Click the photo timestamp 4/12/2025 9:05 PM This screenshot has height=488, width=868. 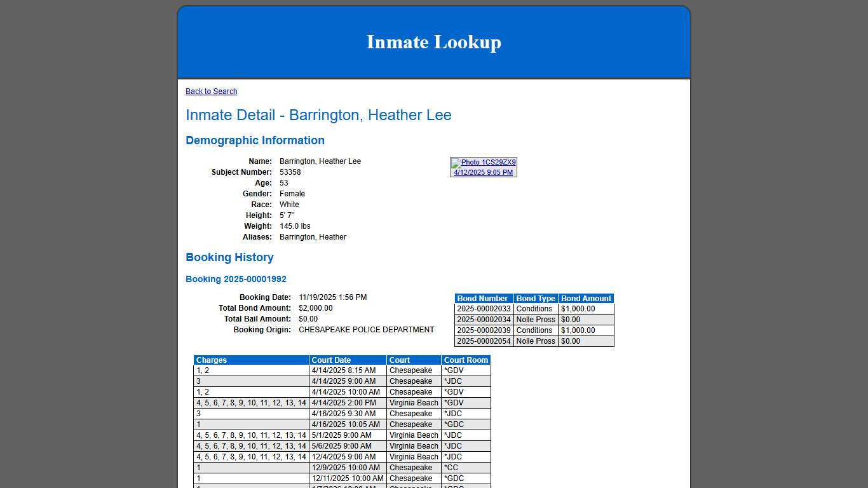(x=484, y=172)
